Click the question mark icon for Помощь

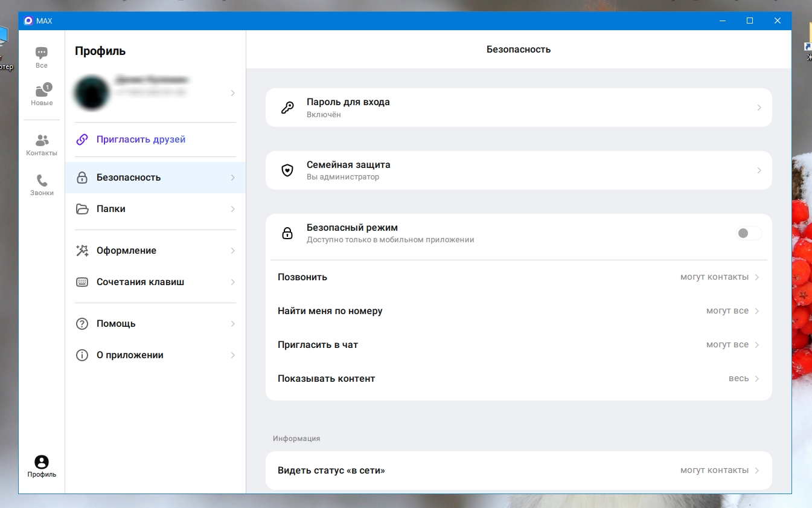(x=82, y=324)
